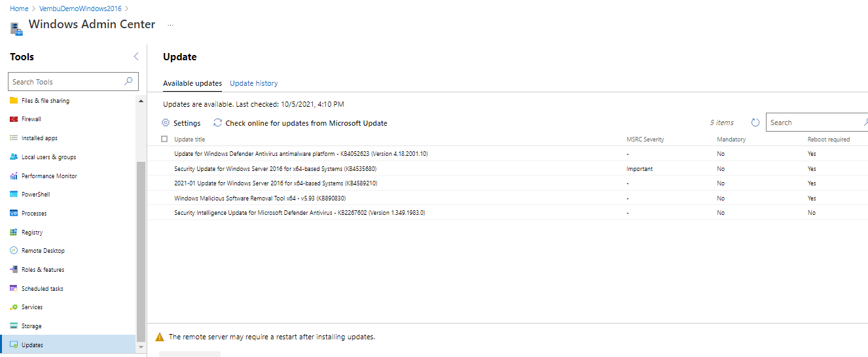The image size is (868, 357).
Task: Click the Search Tools magnifier icon
Action: (x=129, y=81)
